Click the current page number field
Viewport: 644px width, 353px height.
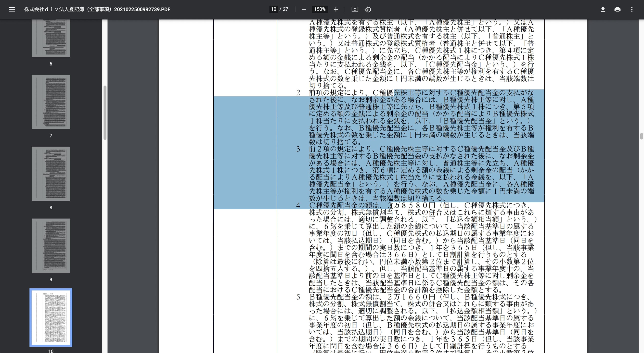click(x=273, y=10)
